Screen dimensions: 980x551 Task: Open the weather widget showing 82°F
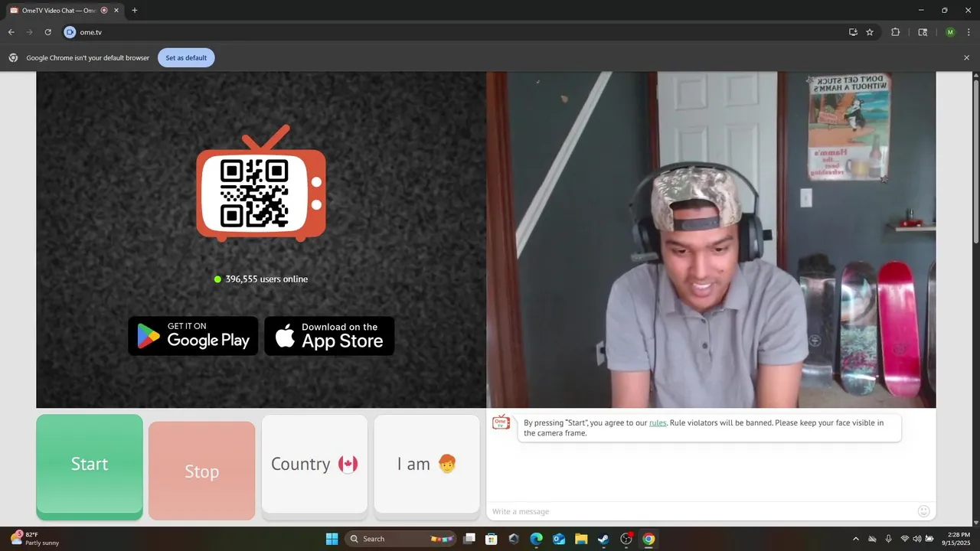(x=34, y=539)
